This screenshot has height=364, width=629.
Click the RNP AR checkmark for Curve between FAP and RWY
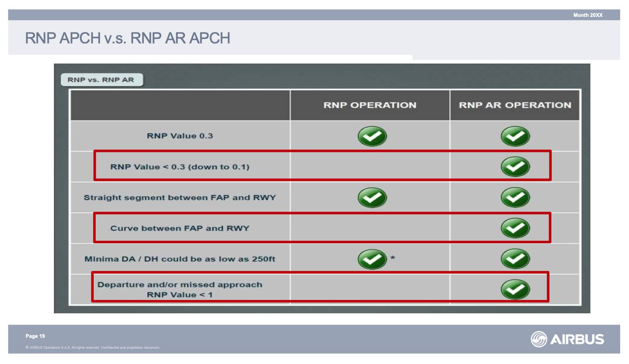coord(515,228)
